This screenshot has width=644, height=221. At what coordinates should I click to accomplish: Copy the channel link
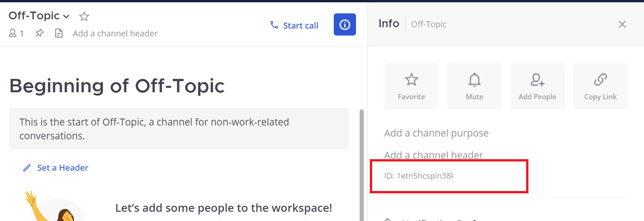tap(600, 86)
